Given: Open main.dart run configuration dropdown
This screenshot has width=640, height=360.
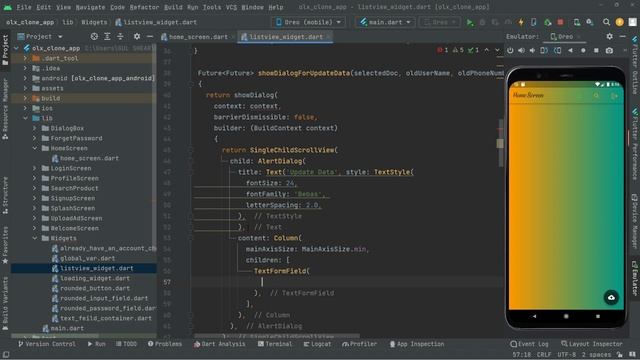Looking at the screenshot, I should [x=385, y=22].
